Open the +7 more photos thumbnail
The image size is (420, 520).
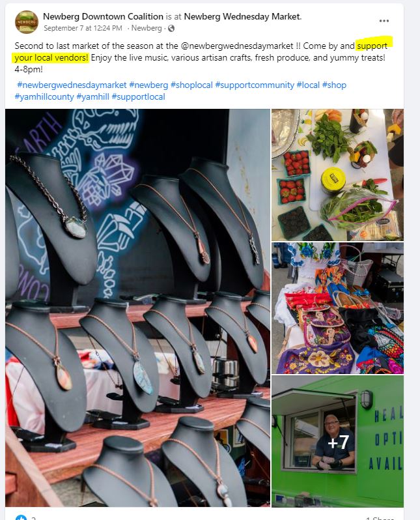[337, 441]
